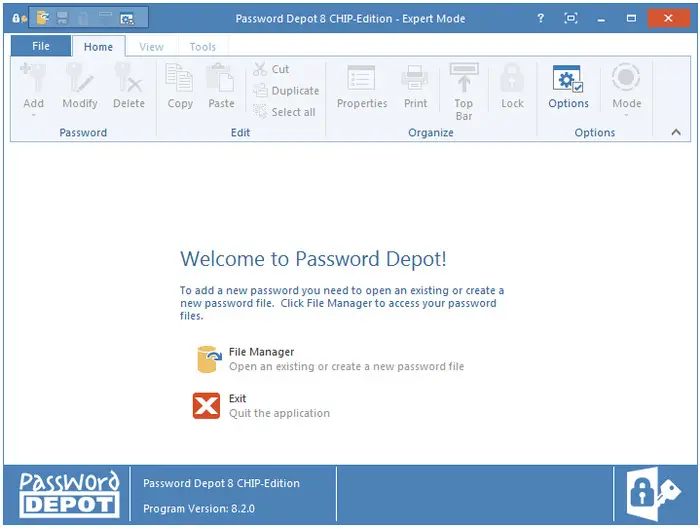This screenshot has width=700, height=528.
Task: Click the Modify password icon
Action: 79,78
